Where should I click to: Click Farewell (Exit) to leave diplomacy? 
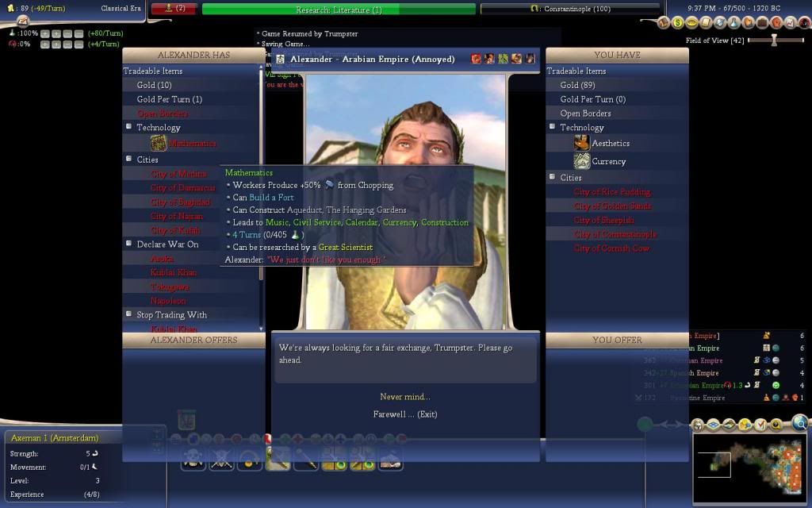pyautogui.click(x=404, y=414)
